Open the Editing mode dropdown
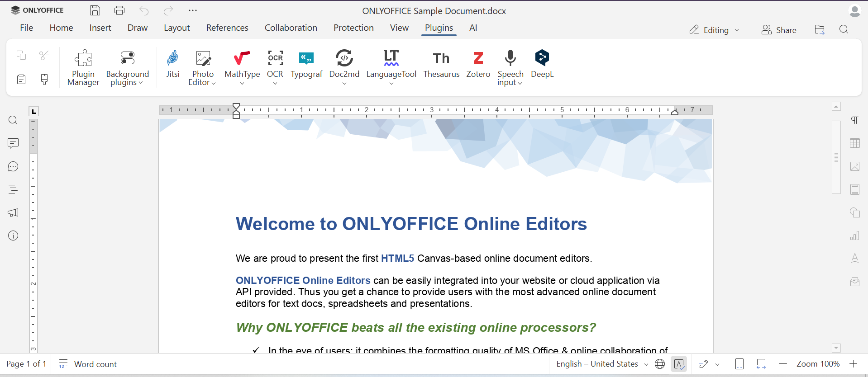868x377 pixels. click(714, 30)
